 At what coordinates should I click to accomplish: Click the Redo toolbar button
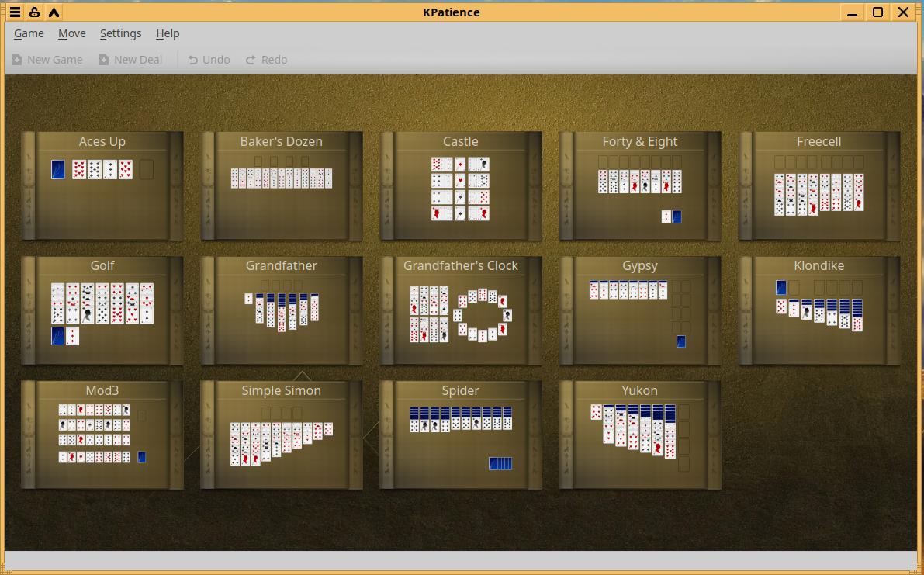coord(266,60)
